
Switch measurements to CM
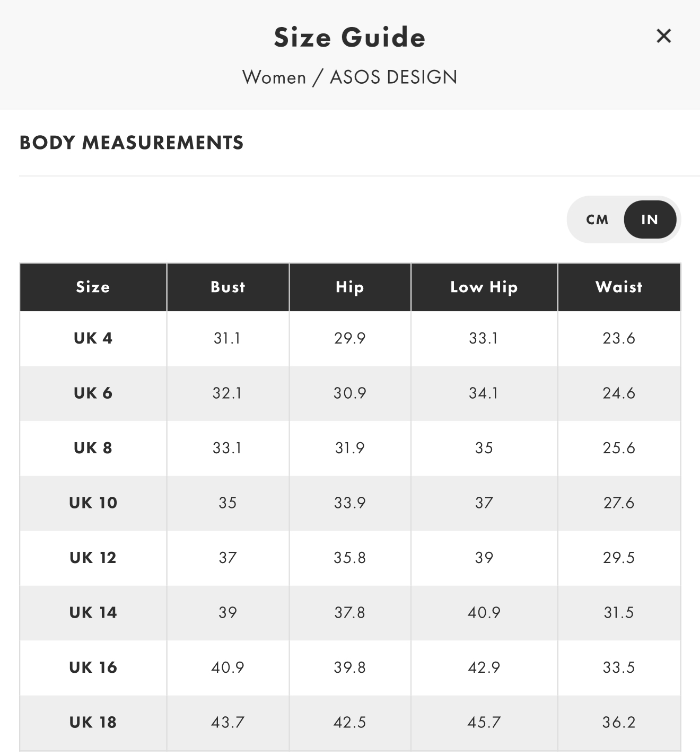597,219
